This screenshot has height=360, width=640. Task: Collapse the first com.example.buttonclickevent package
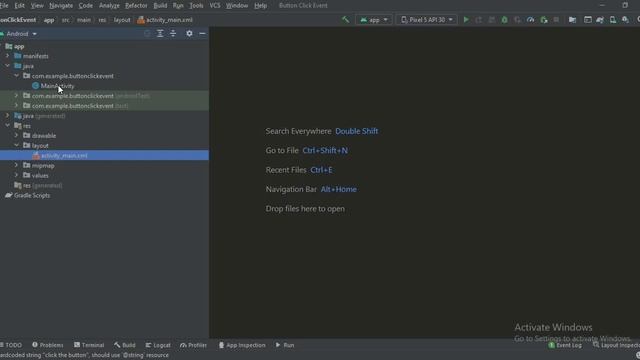tap(16, 76)
